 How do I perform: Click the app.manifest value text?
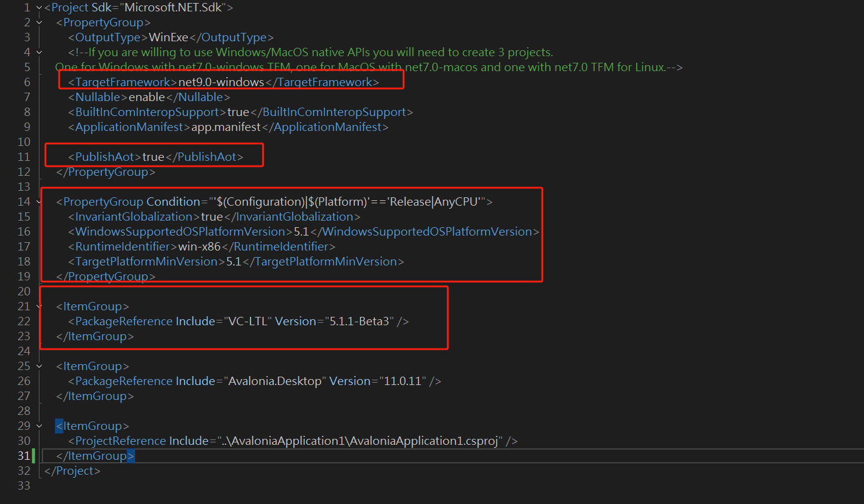[226, 127]
